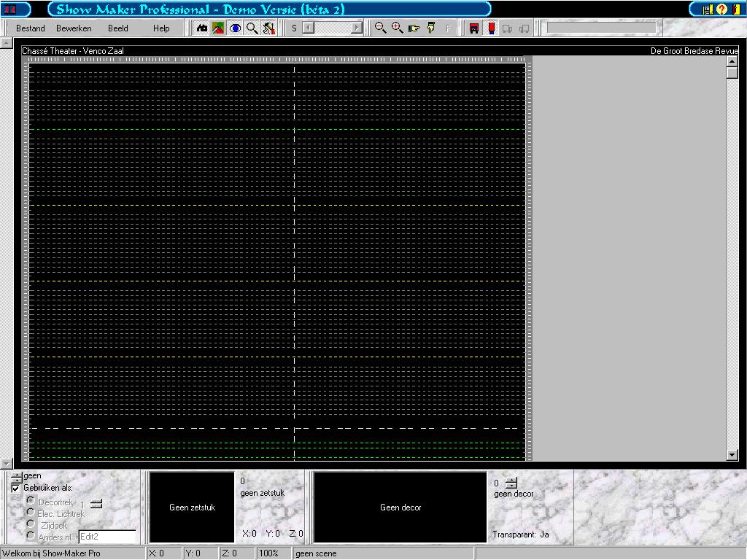Viewport: 747px width, 560px height.
Task: Click the yellow question mark help icon
Action: (x=722, y=9)
